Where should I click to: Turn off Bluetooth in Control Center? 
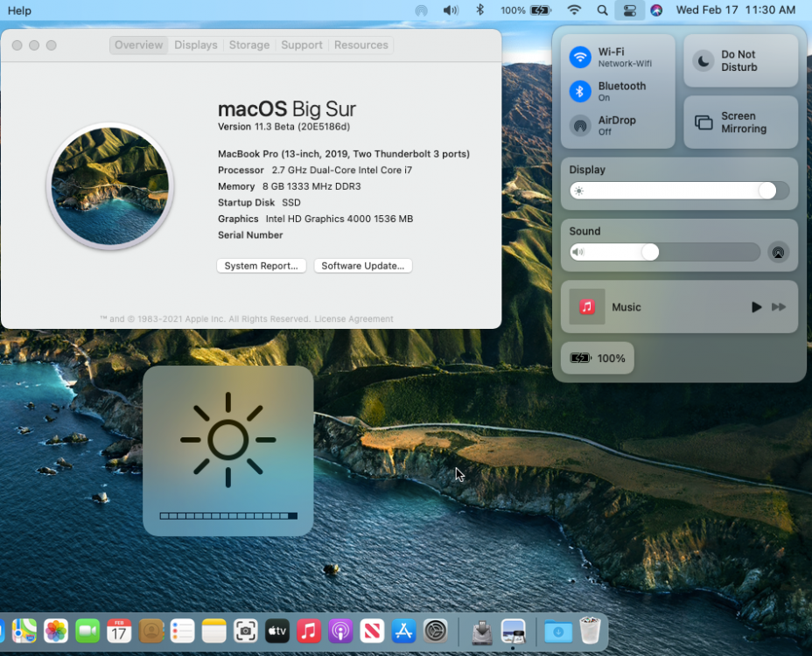tap(580, 91)
